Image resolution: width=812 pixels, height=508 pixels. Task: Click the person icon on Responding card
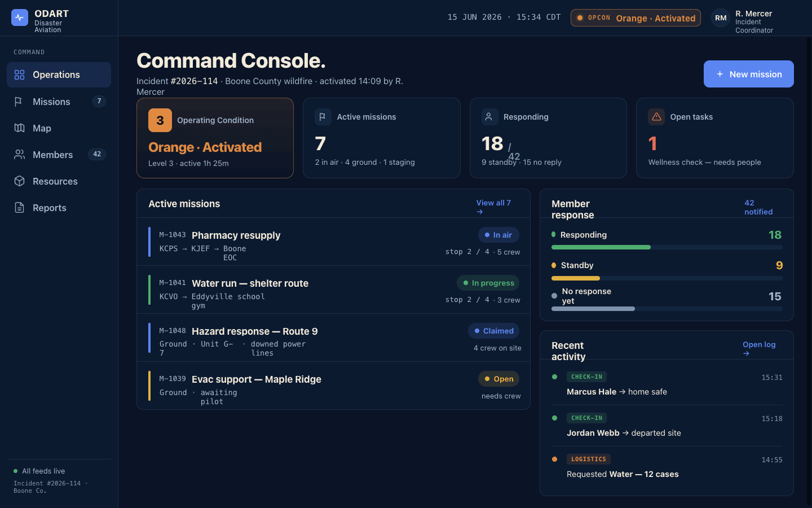tap(489, 117)
